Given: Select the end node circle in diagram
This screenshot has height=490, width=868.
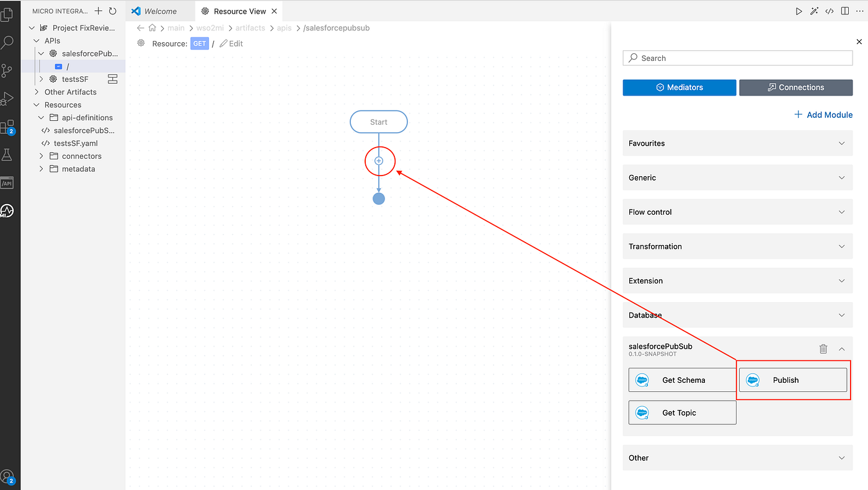Looking at the screenshot, I should 379,198.
